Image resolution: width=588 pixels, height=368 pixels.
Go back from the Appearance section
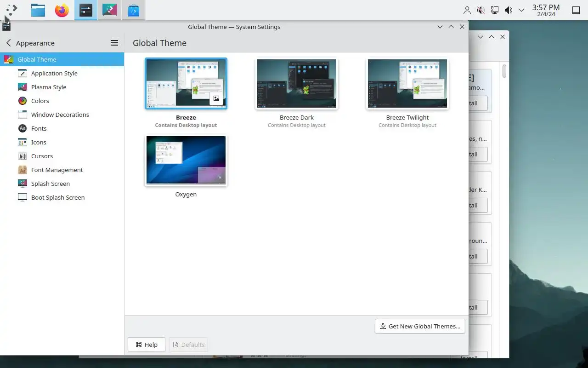click(9, 43)
